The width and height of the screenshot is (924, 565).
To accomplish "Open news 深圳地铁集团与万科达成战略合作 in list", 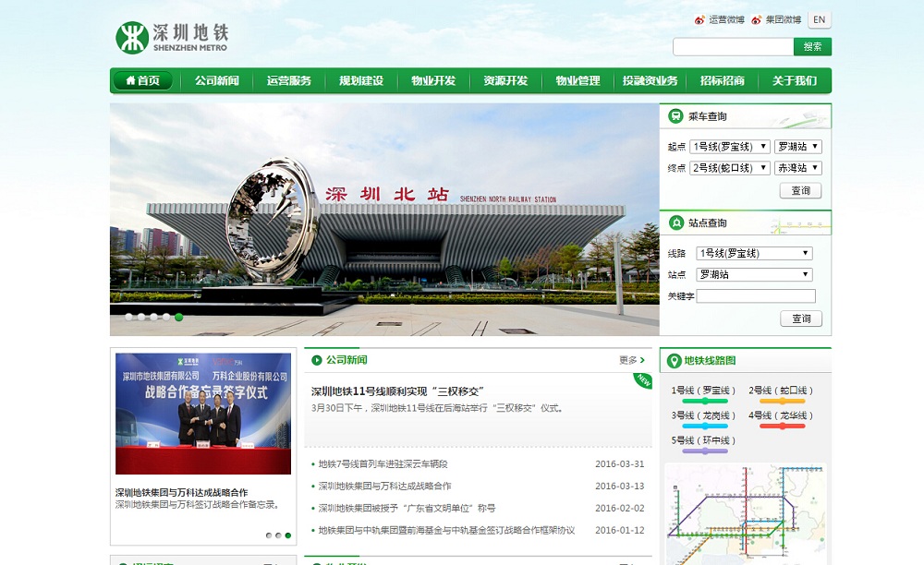I will point(384,487).
